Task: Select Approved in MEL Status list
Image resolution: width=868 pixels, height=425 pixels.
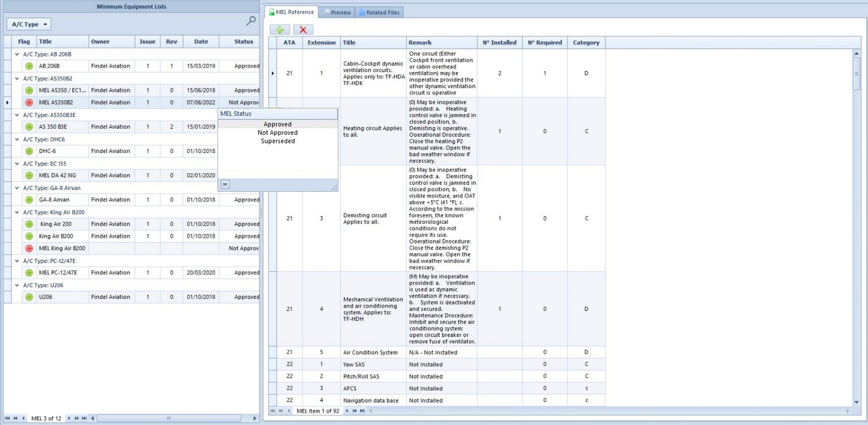Action: pos(278,124)
